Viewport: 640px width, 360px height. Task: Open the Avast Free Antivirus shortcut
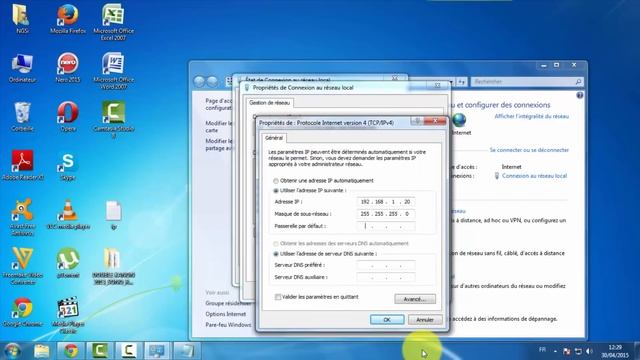(x=22, y=217)
